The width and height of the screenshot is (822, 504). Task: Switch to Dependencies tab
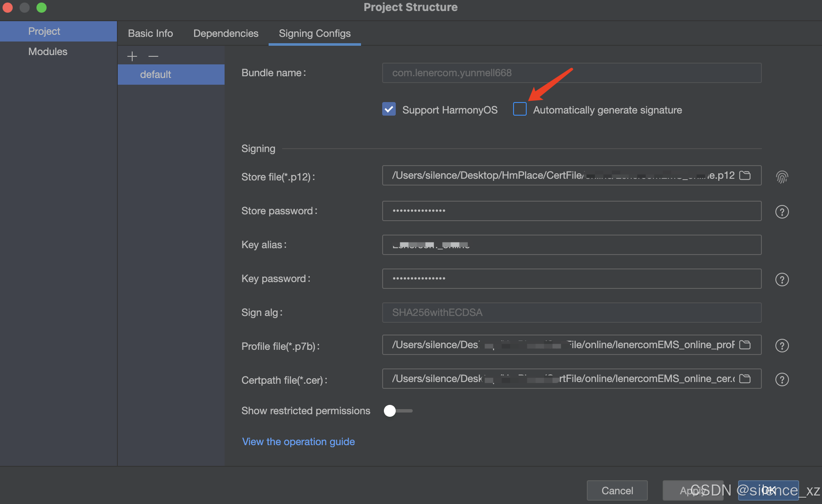click(x=226, y=33)
